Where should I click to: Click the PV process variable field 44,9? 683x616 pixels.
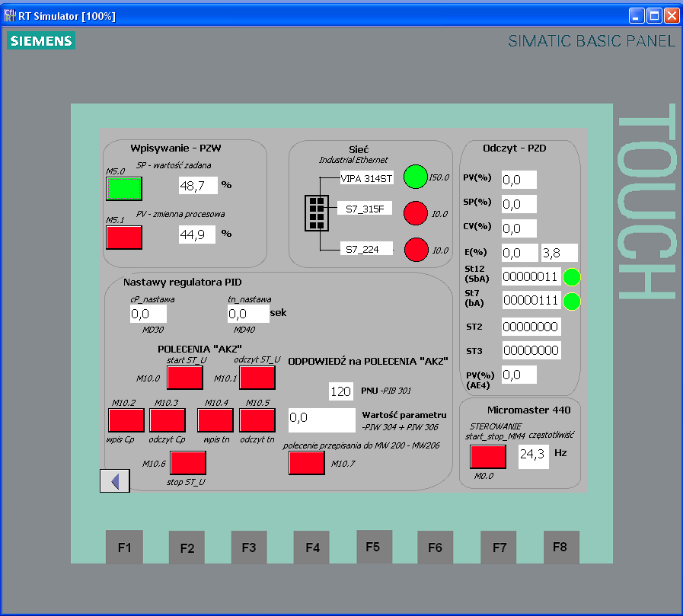tap(197, 235)
